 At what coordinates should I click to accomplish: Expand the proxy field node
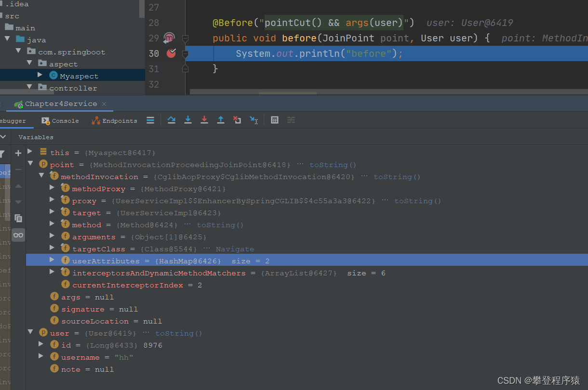coord(52,200)
